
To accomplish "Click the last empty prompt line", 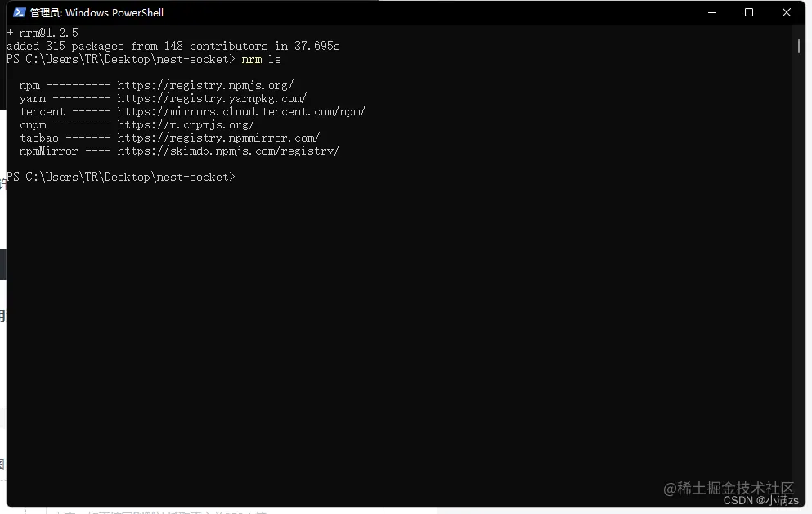I will pos(121,178).
